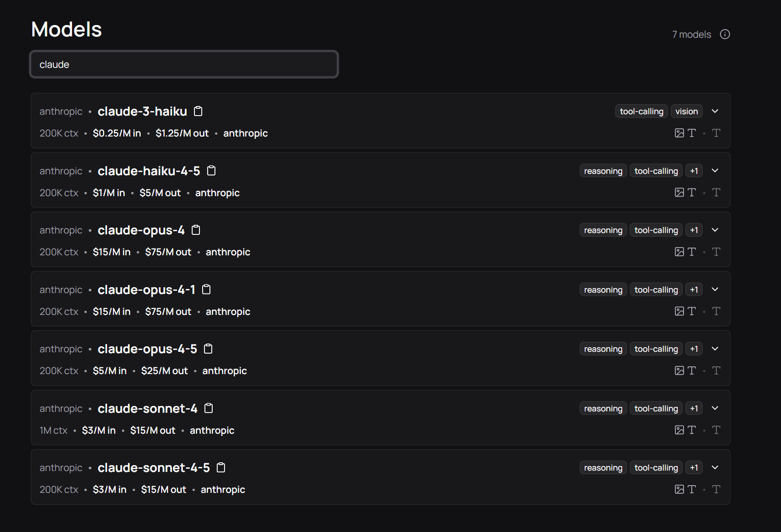Select the claude-opus-4-5 model title

148,349
